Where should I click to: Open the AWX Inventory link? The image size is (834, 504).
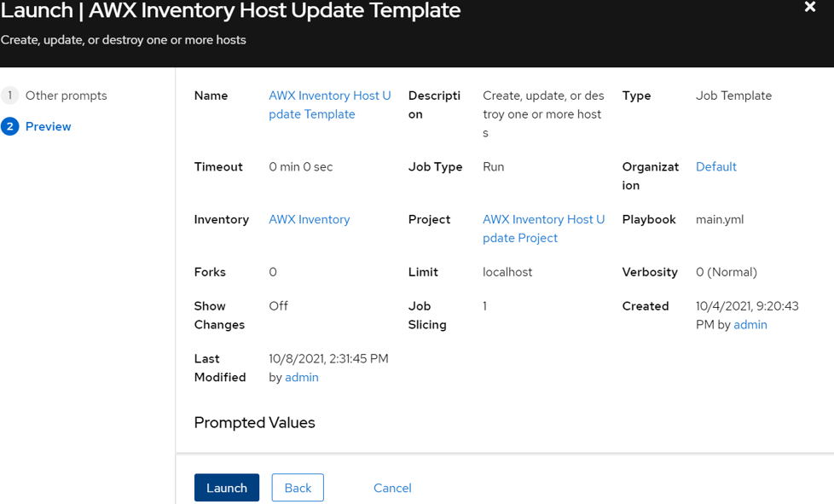tap(309, 219)
